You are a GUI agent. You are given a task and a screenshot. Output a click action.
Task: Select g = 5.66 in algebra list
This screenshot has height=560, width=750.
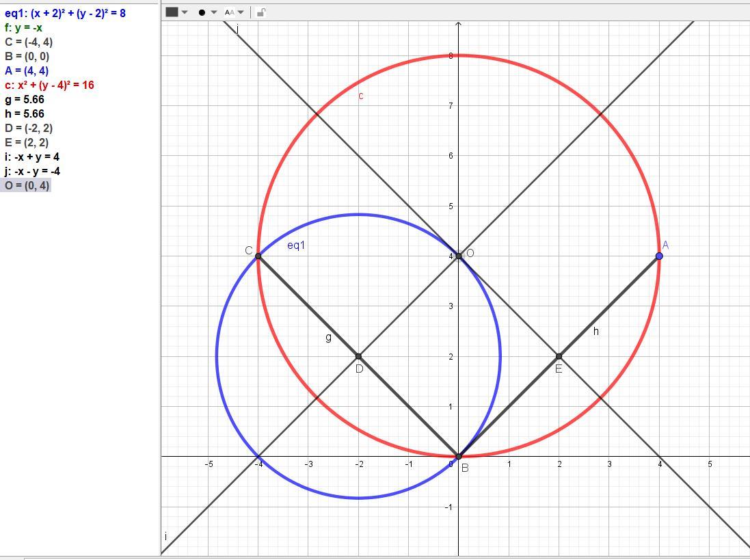coord(25,99)
